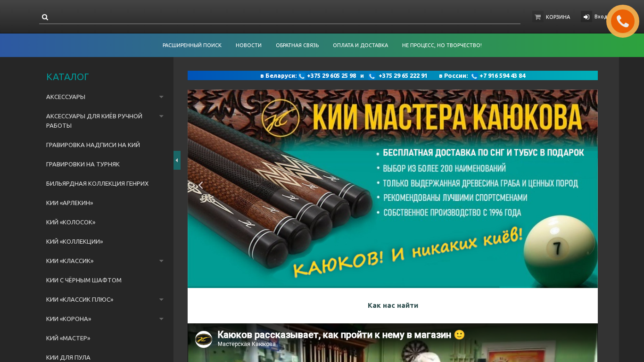The width and height of the screenshot is (644, 362).
Task: Go to Бильярдная коллекция Генрих
Action: (x=97, y=184)
